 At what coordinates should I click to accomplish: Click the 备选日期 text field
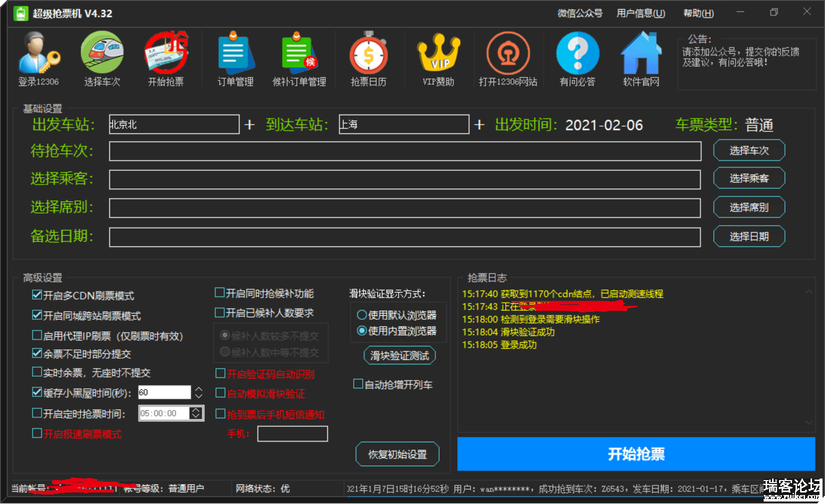405,237
